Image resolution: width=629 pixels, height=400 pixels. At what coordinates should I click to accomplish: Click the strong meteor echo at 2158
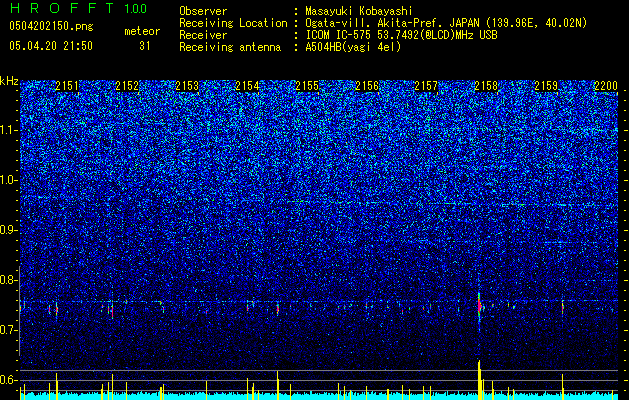pyautogui.click(x=479, y=306)
